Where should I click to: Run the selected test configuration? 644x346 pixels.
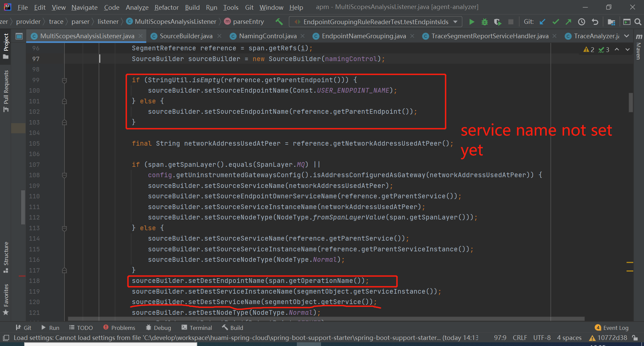point(472,21)
